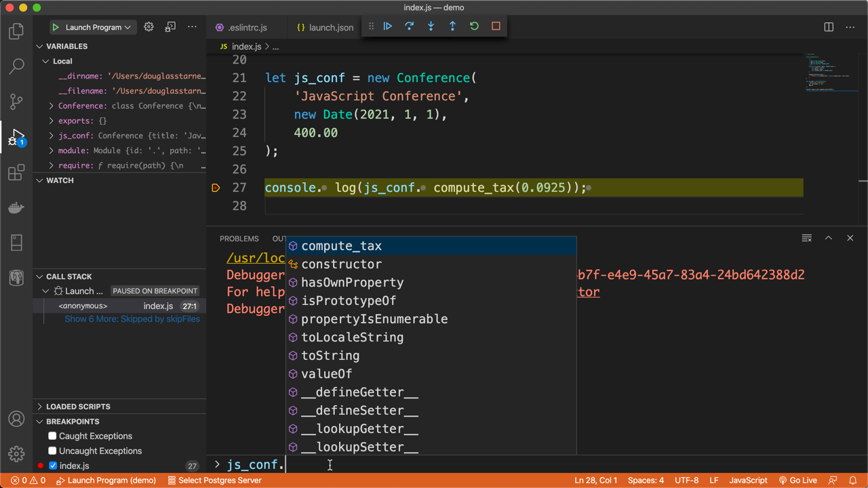
Task: Click UTF-8 encoding status item
Action: [x=686, y=481]
